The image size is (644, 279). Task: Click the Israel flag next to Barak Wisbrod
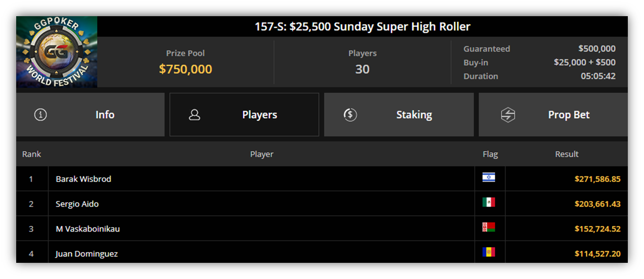click(489, 177)
